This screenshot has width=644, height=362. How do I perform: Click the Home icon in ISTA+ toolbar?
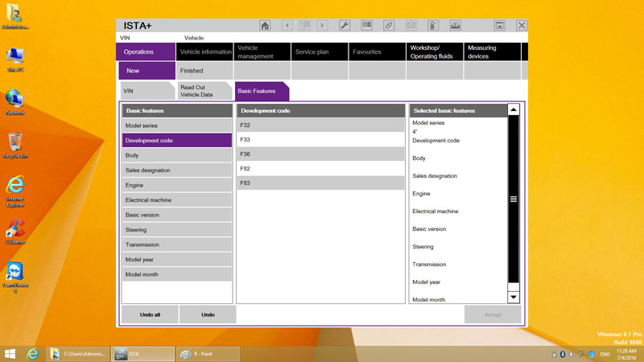pos(265,26)
